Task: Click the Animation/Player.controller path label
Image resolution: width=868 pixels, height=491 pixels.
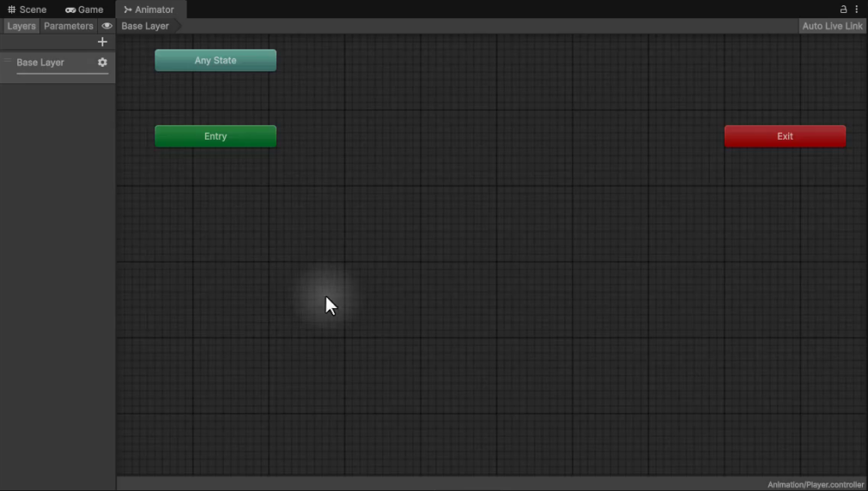Action: [x=815, y=484]
